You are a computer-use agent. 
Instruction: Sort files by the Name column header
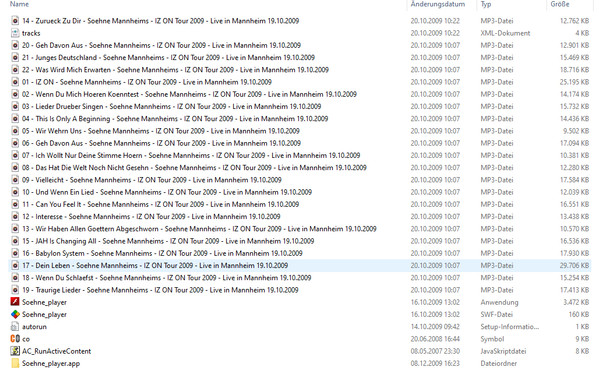tap(19, 4)
